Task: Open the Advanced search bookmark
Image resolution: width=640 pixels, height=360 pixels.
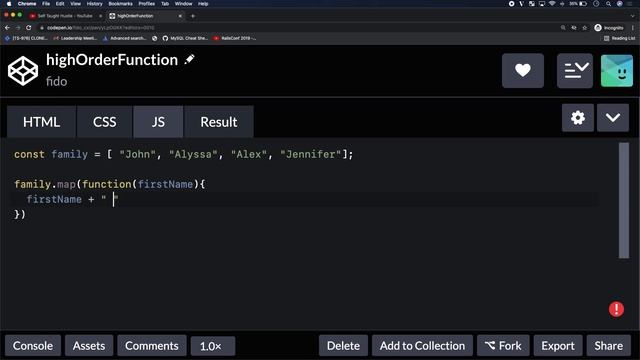Action: coord(124,38)
